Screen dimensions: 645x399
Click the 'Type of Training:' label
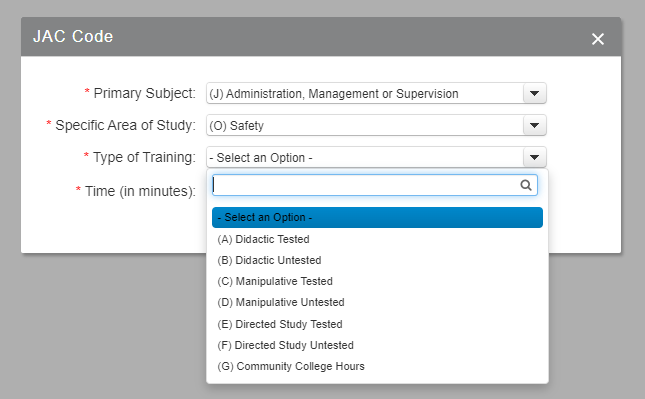(x=144, y=157)
